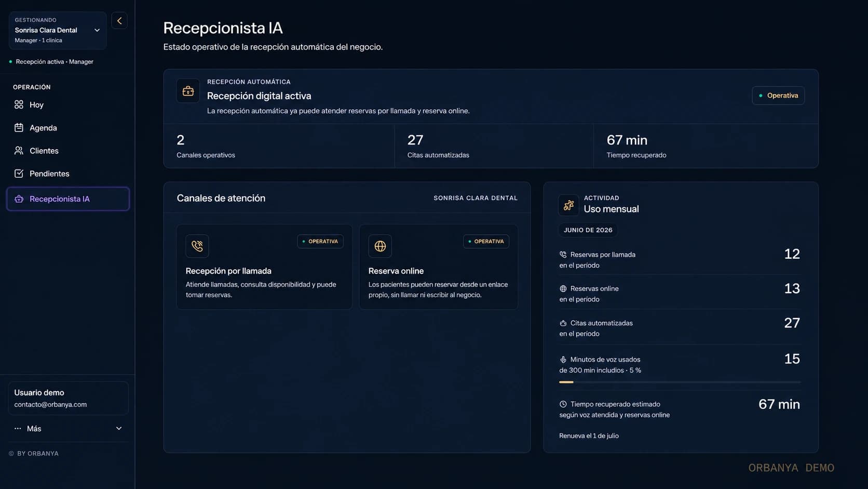The height and width of the screenshot is (489, 868).
Task: Open the Sonrisa Clara Dental clinic selector
Action: tap(58, 30)
